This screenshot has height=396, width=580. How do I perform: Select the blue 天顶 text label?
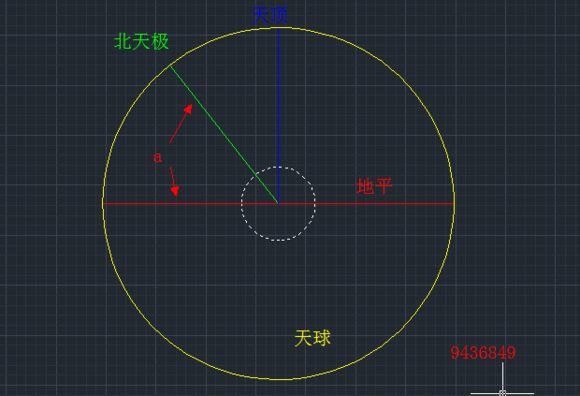pos(270,16)
